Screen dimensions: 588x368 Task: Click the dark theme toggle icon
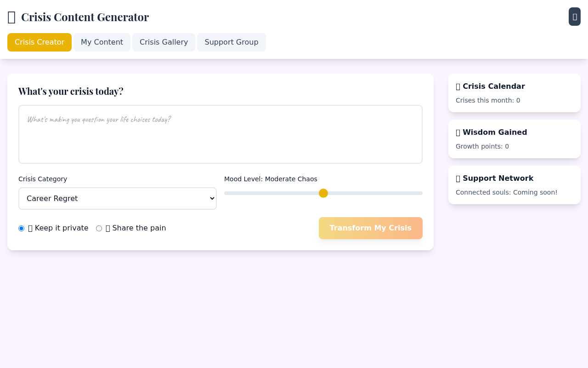pyautogui.click(x=575, y=17)
